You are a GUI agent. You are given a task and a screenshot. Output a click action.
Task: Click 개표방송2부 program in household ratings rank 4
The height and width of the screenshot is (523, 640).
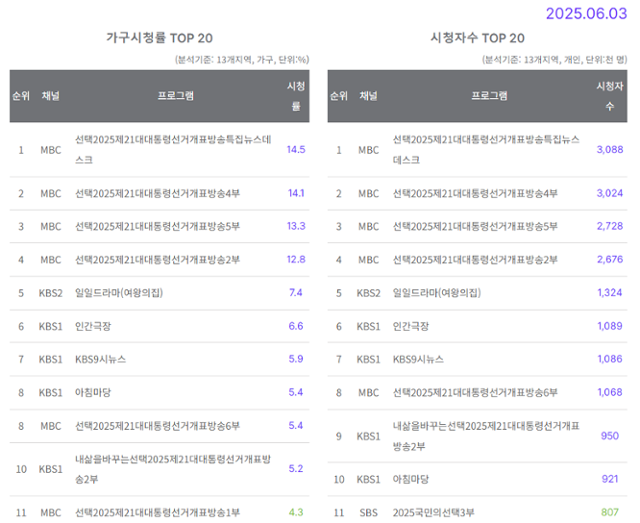(158, 260)
